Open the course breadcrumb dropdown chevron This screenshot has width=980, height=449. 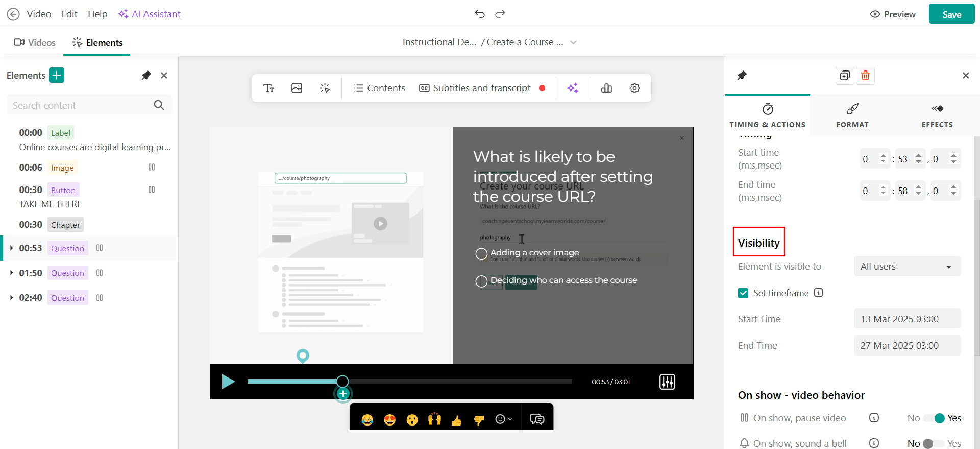tap(573, 42)
